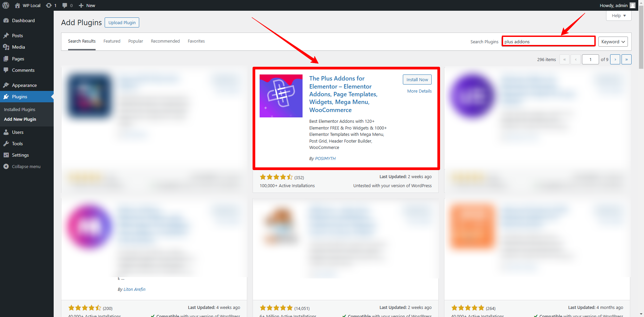The image size is (644, 317).
Task: Expand the Help panel dropdown
Action: coord(619,16)
